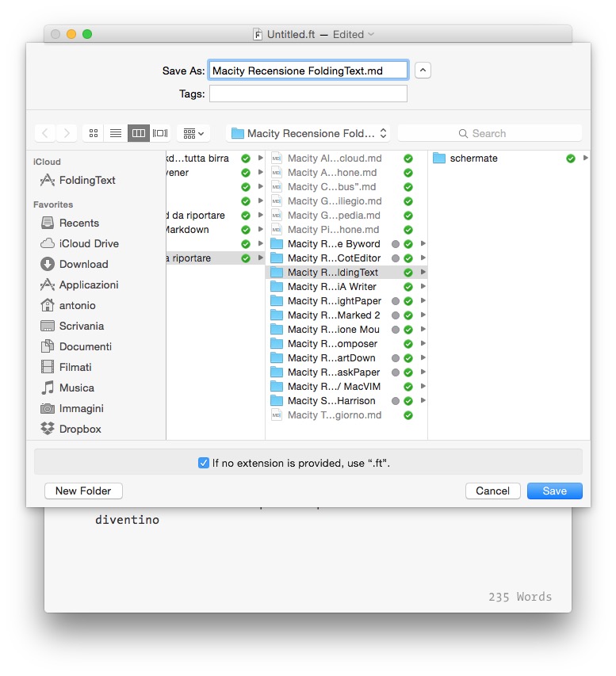Click Macity G...iliegio.md file

pos(346,201)
